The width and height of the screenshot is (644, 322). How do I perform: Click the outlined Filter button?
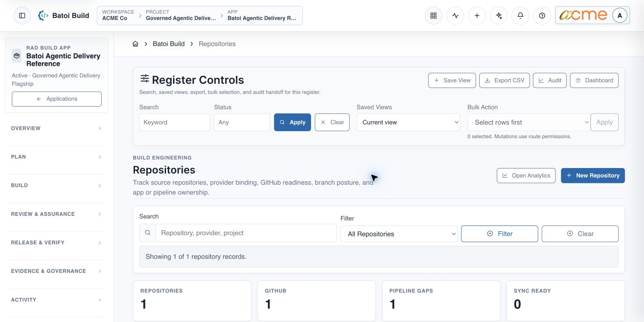coord(499,234)
